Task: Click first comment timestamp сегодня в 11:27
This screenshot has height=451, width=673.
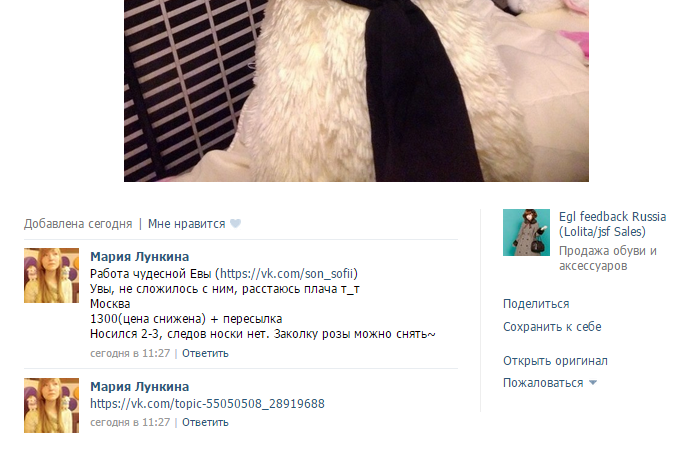Action: [x=130, y=354]
